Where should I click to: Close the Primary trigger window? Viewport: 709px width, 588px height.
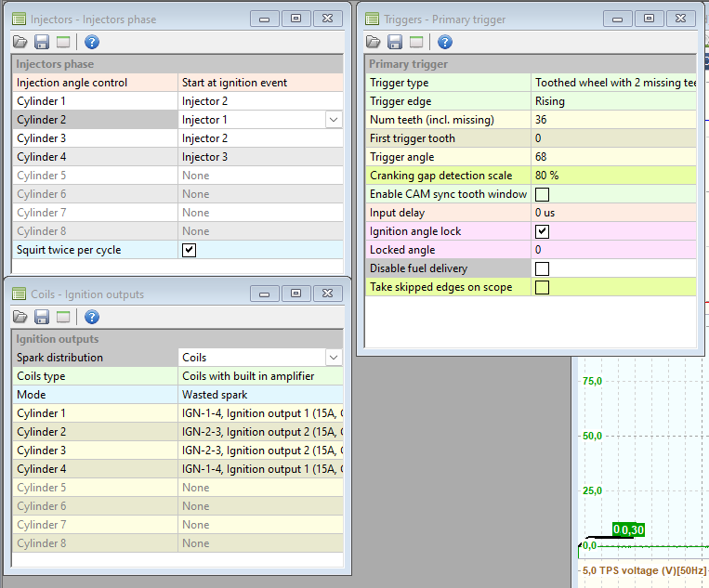[x=680, y=19]
